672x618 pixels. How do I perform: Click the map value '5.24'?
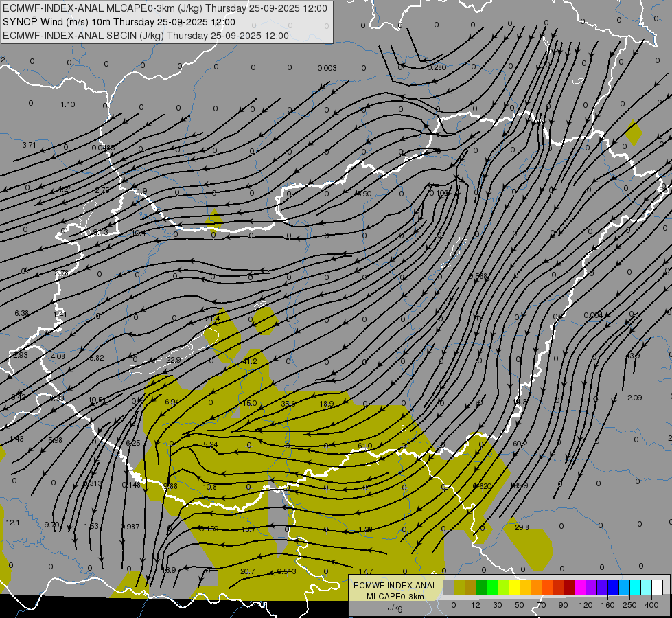click(211, 444)
